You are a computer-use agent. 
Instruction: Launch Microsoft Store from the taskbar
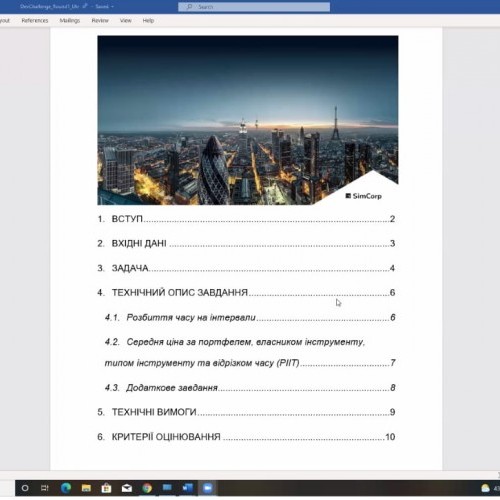tap(106, 488)
